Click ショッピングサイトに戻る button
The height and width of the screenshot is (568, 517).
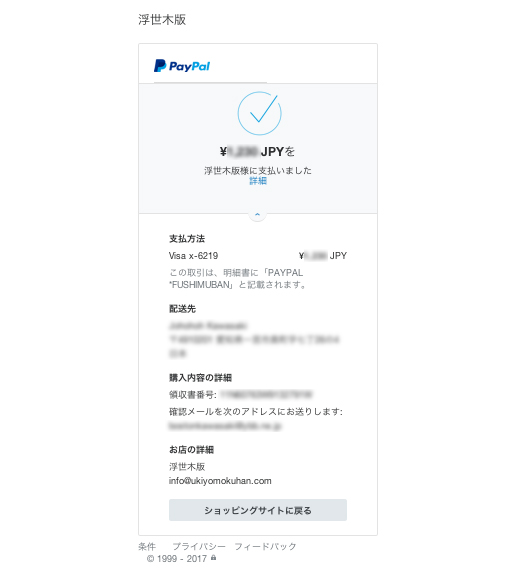[258, 510]
